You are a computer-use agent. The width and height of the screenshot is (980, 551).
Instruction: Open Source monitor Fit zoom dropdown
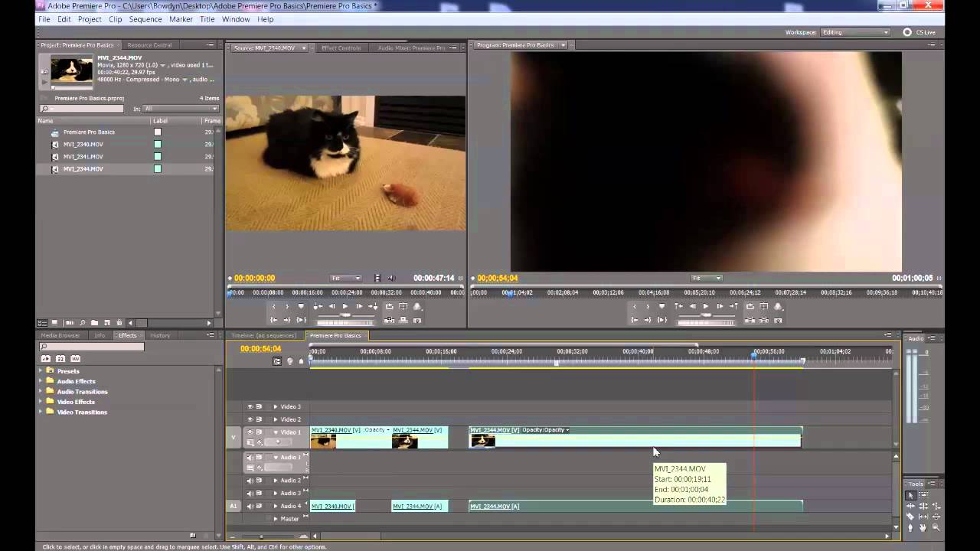346,278
